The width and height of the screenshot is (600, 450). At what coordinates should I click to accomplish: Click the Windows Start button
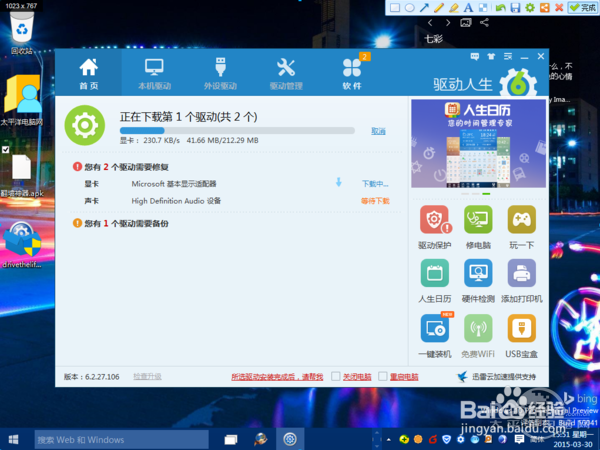click(14, 439)
